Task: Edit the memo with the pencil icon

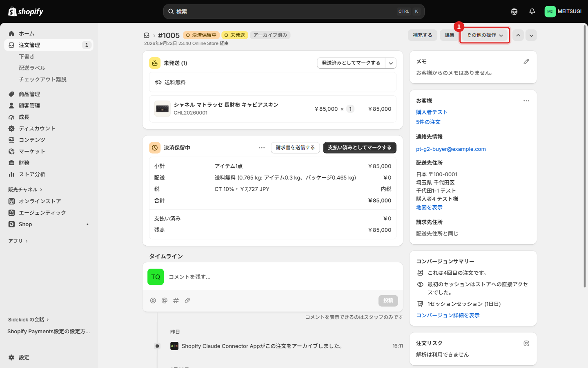Action: pyautogui.click(x=526, y=61)
